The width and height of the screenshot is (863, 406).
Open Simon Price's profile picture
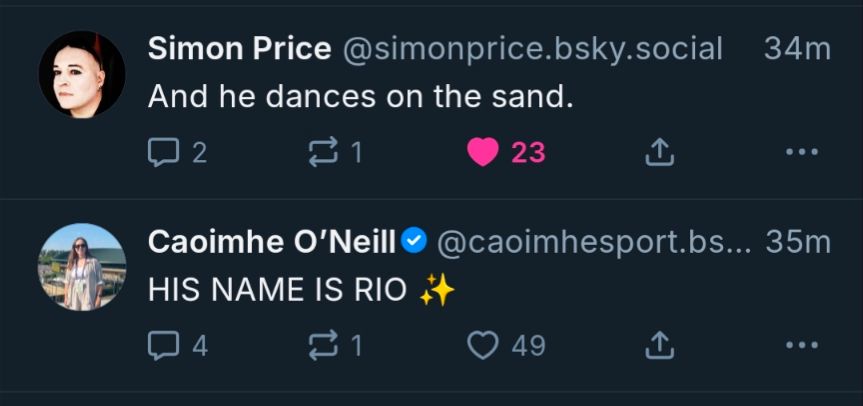pos(82,74)
